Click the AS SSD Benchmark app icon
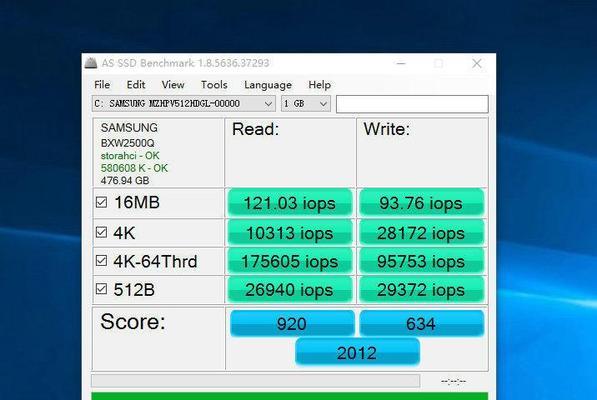Screen dimensions: 597x400 point(91,63)
